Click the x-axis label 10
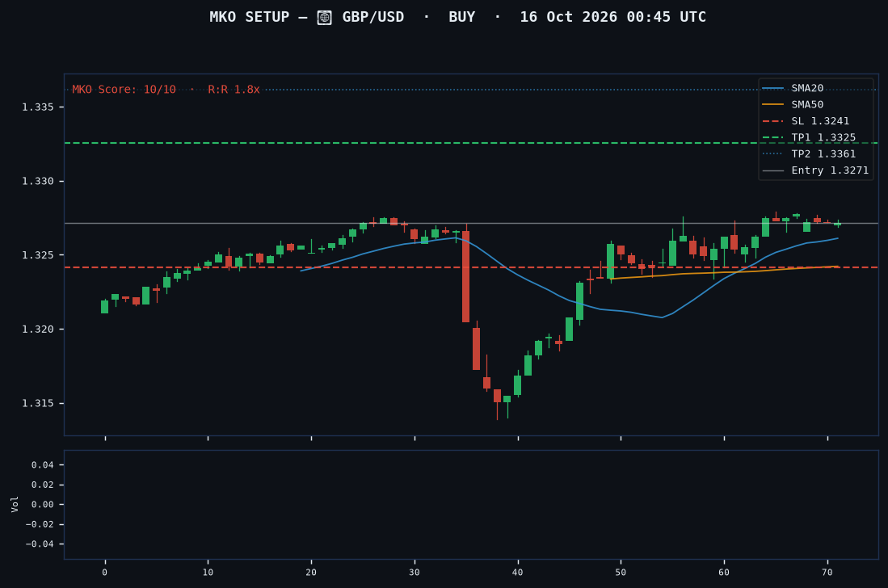 (x=208, y=572)
